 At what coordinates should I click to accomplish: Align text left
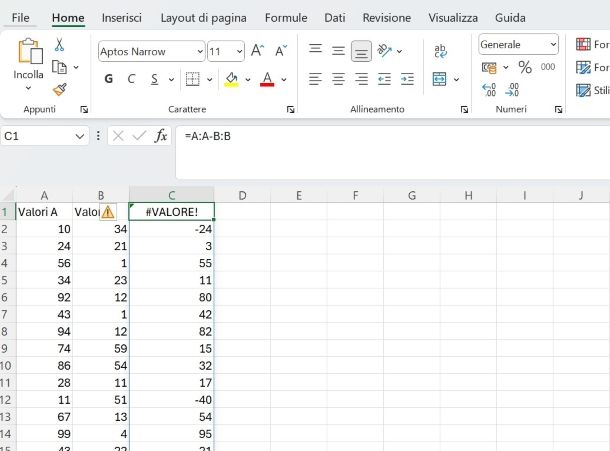click(x=315, y=79)
